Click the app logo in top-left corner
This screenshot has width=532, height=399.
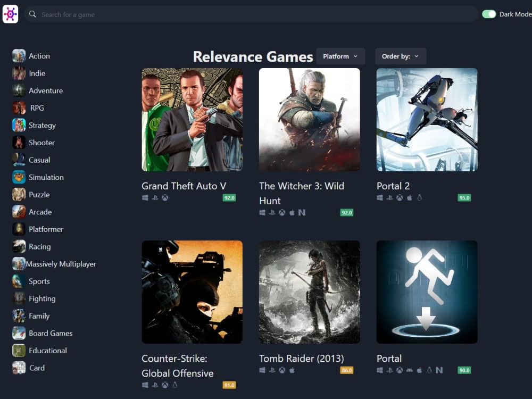[x=10, y=14]
